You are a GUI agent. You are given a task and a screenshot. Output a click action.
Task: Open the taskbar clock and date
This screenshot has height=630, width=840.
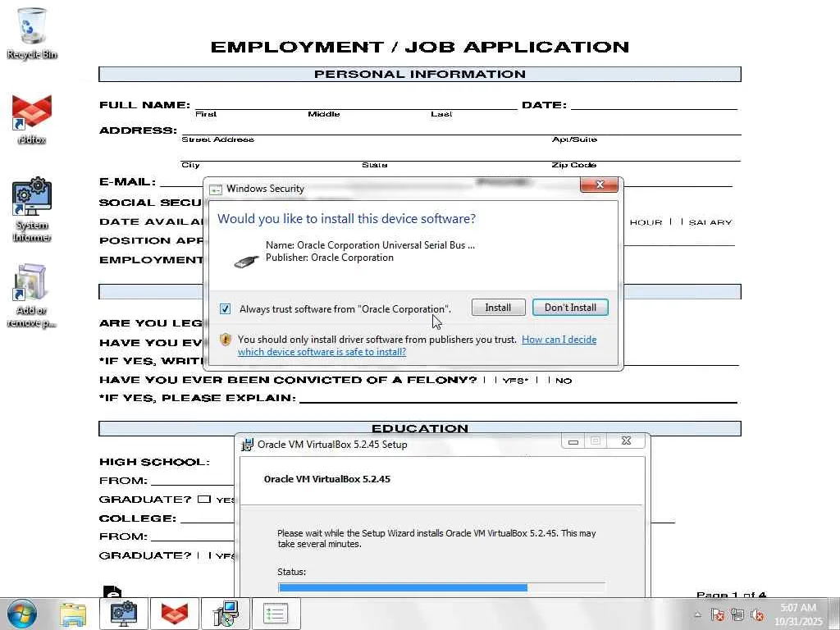[x=798, y=614]
